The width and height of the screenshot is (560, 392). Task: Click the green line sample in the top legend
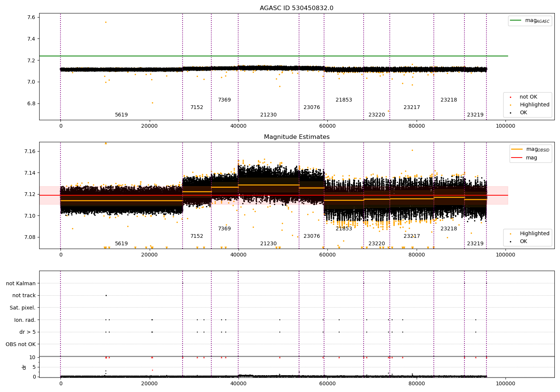tap(516, 21)
